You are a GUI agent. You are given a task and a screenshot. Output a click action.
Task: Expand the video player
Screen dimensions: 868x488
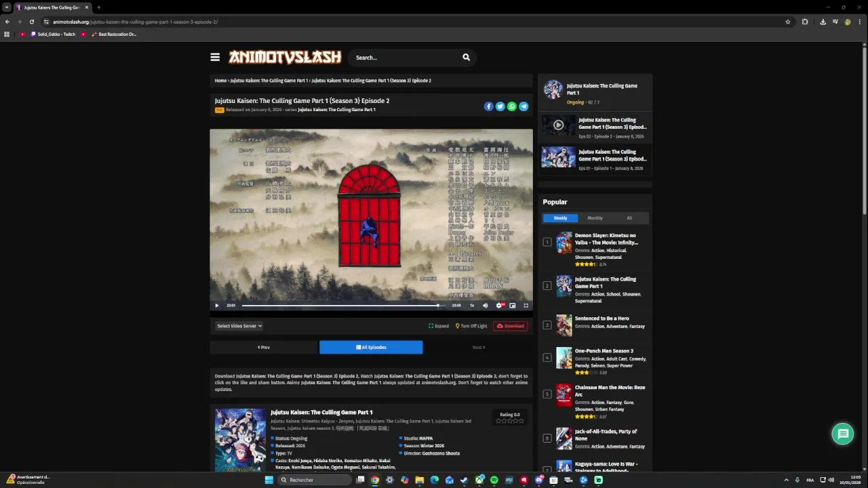(x=439, y=326)
